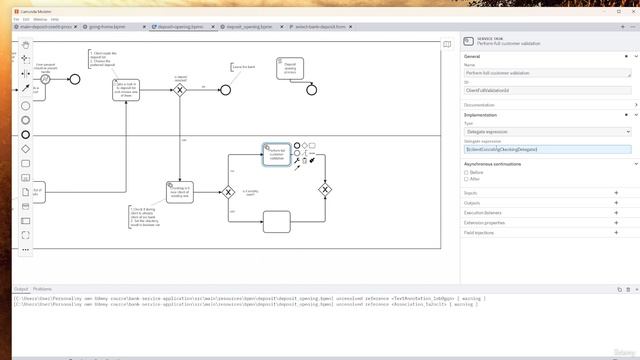The image size is (640, 360).
Task: Pick the start event shape from palette
Action: [x=25, y=106]
